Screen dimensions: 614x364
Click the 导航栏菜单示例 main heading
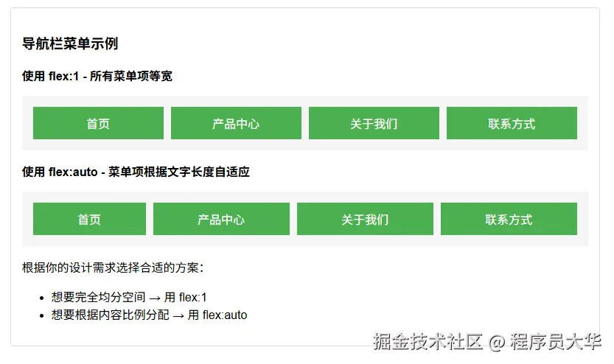coord(70,44)
